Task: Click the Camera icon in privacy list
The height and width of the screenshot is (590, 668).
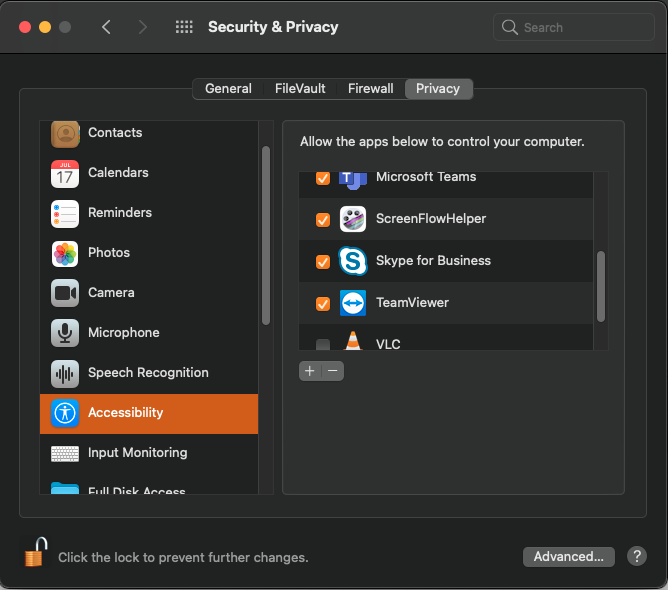Action: tap(65, 293)
